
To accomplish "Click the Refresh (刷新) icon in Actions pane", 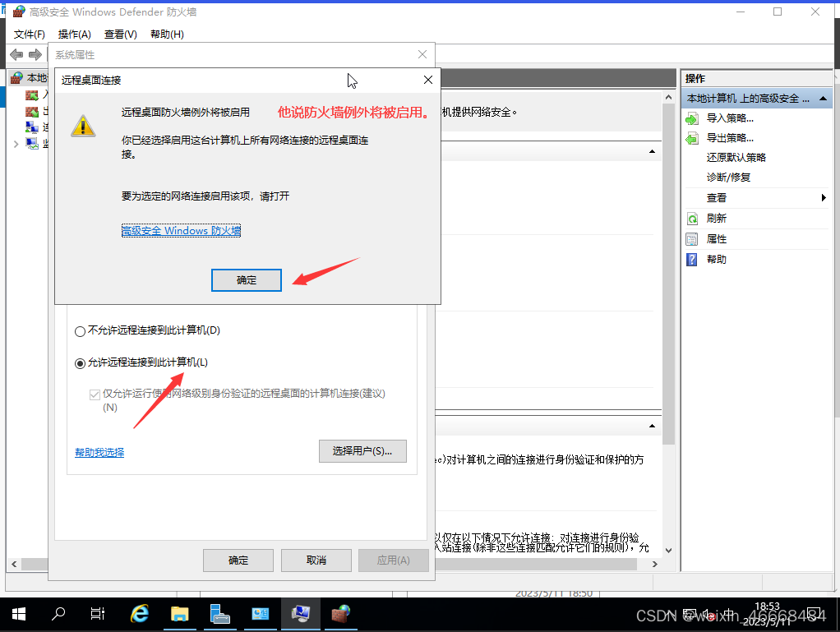I will point(692,219).
